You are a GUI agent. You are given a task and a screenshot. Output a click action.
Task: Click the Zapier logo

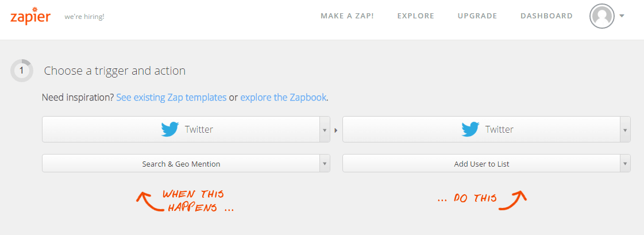click(30, 16)
